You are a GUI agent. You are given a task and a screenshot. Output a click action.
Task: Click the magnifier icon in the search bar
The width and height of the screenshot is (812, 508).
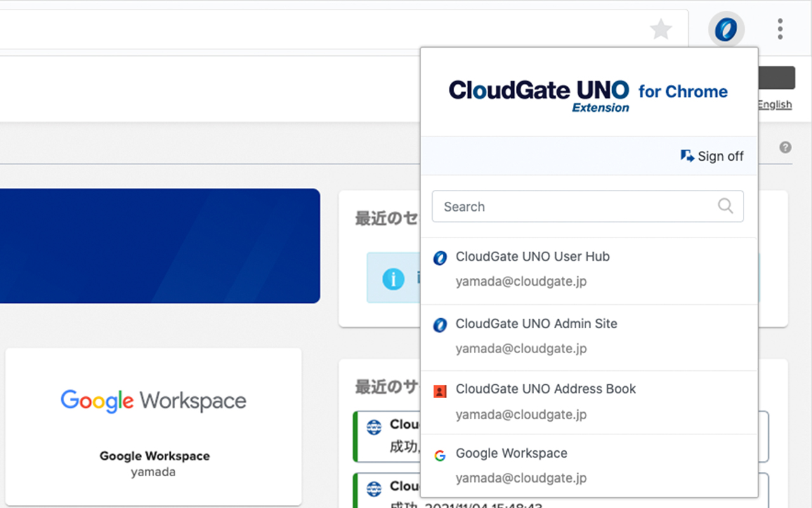(x=725, y=206)
